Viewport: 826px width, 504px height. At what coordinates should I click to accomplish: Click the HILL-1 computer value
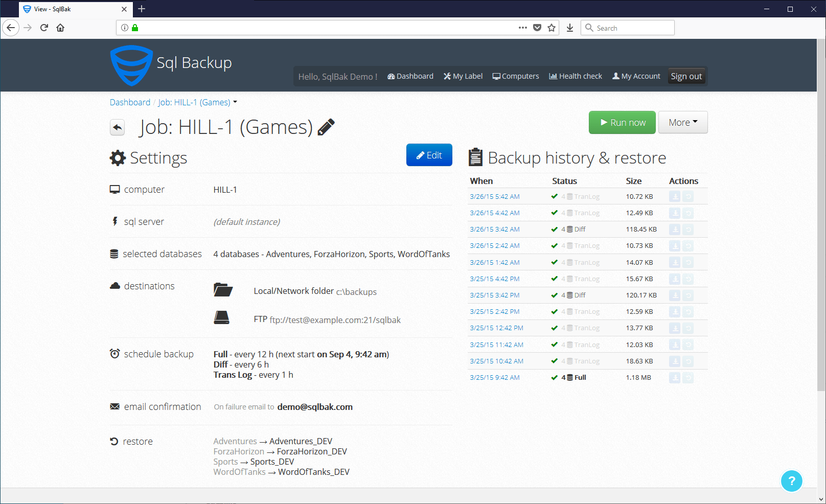(225, 190)
